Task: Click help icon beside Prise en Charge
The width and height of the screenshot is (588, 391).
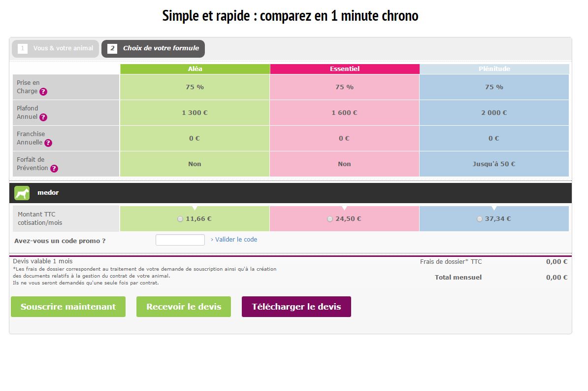Action: click(x=43, y=92)
